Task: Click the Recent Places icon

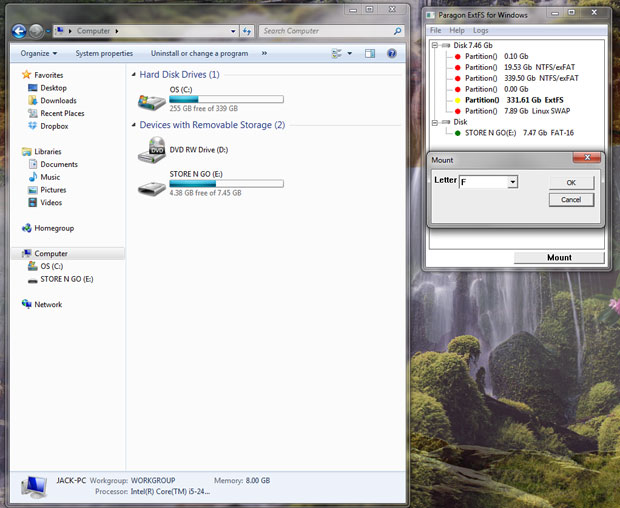Action: [x=33, y=113]
